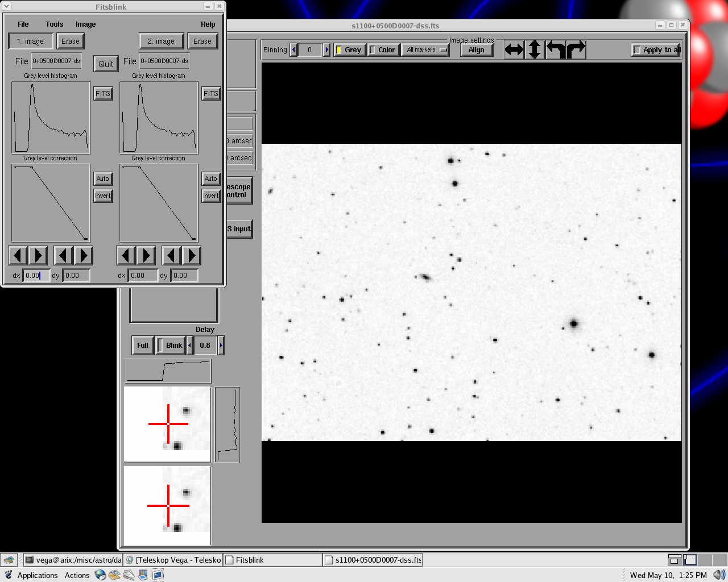Viewport: 728px width, 582px height.
Task: Click second right arrow under image 1
Action: pos(84,256)
